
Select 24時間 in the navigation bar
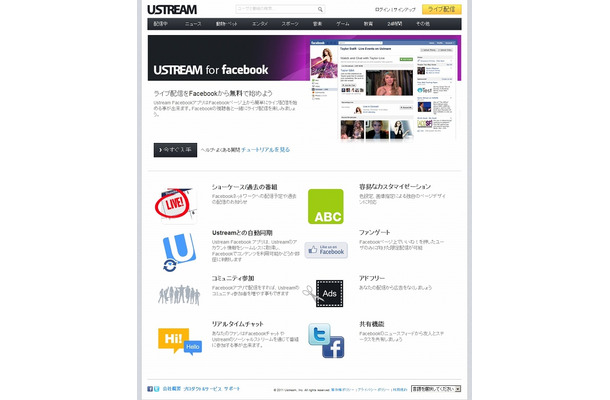394,24
